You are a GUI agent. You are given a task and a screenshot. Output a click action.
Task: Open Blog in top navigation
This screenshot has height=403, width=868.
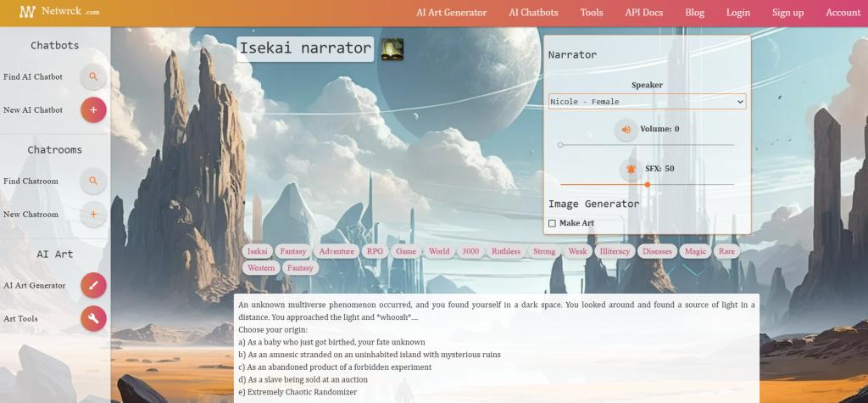pos(695,12)
